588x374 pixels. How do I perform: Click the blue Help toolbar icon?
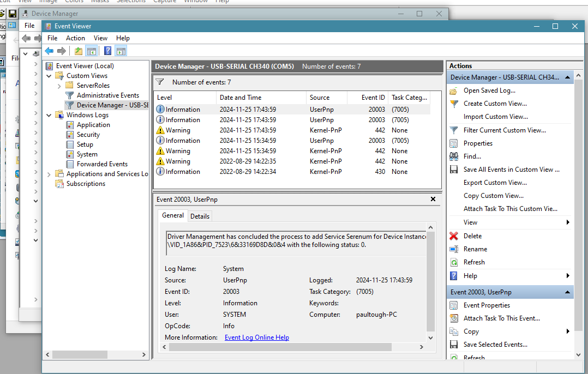coord(107,51)
